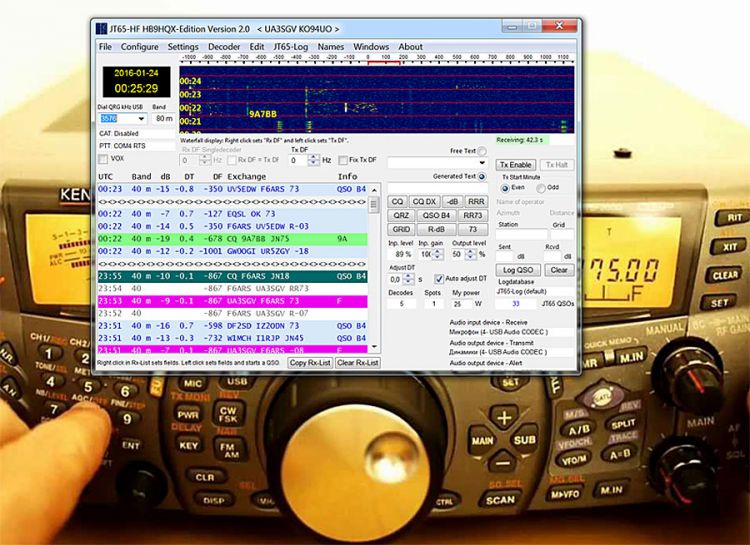Select the Free Text radio button
The image size is (750, 545).
[x=482, y=151]
